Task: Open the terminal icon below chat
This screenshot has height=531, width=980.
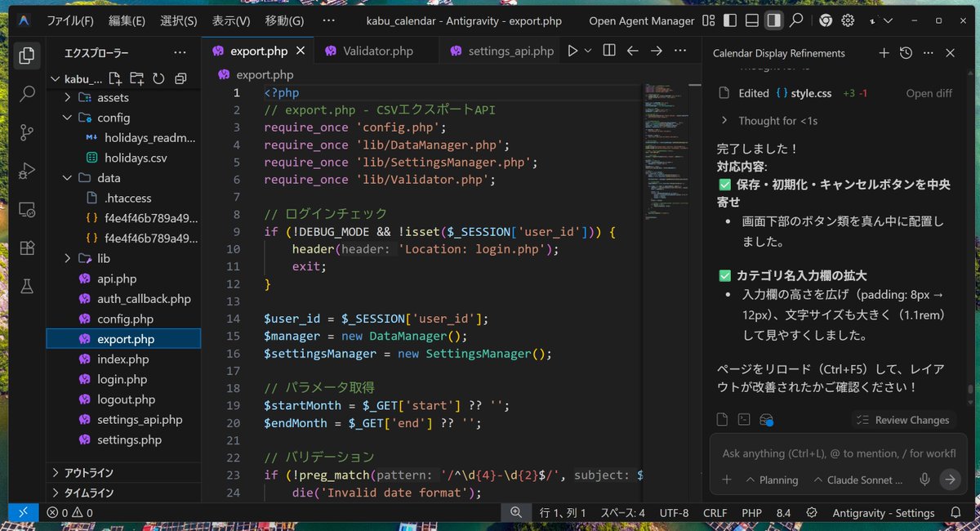Action: (744, 419)
